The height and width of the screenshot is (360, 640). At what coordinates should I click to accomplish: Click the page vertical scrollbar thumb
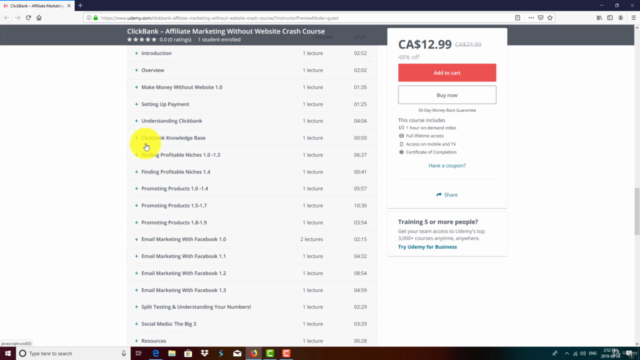[x=637, y=211]
